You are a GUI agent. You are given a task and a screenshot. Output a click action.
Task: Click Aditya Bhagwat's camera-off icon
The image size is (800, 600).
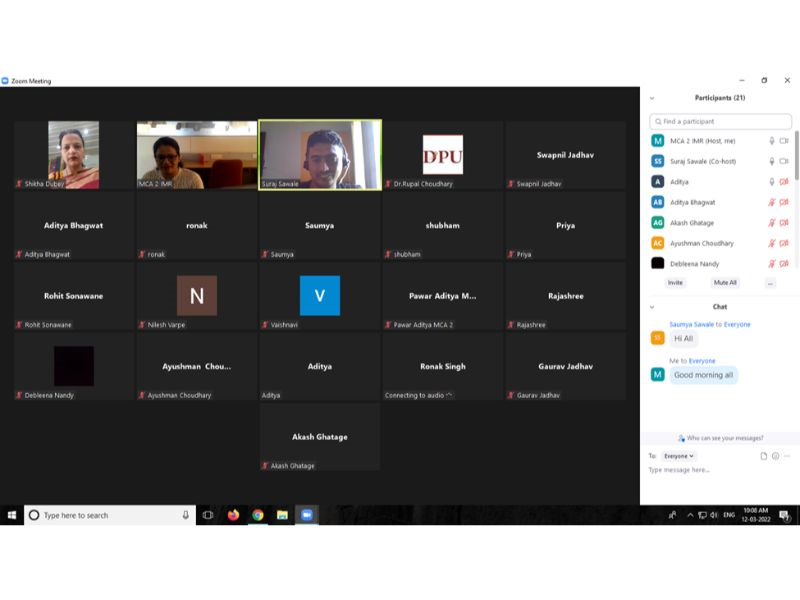784,202
